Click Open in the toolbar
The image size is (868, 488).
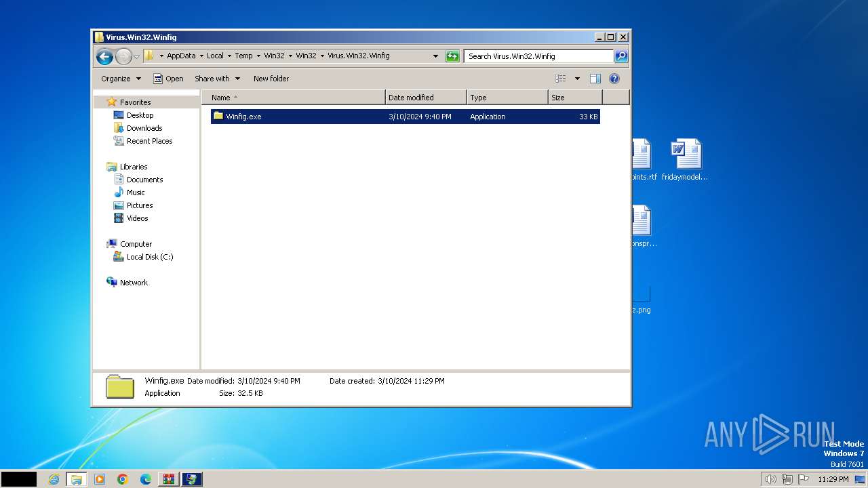click(x=168, y=79)
